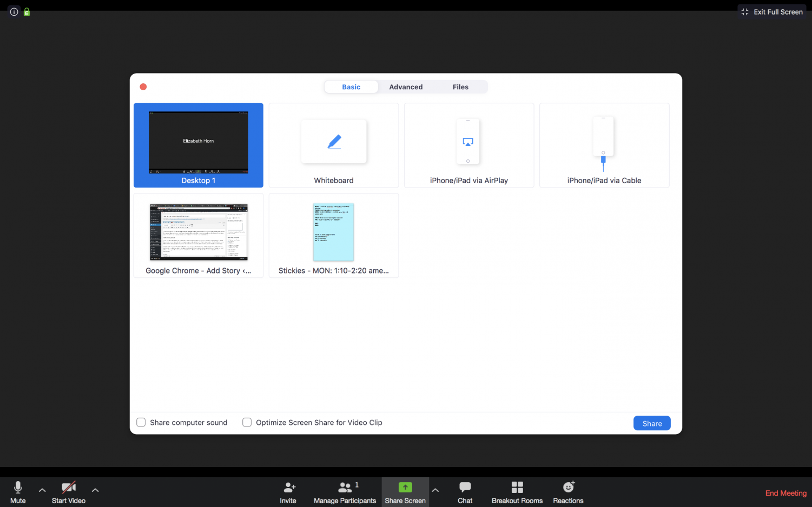Open the Reactions emoji icon
Screen dimensions: 812x507
click(568, 488)
